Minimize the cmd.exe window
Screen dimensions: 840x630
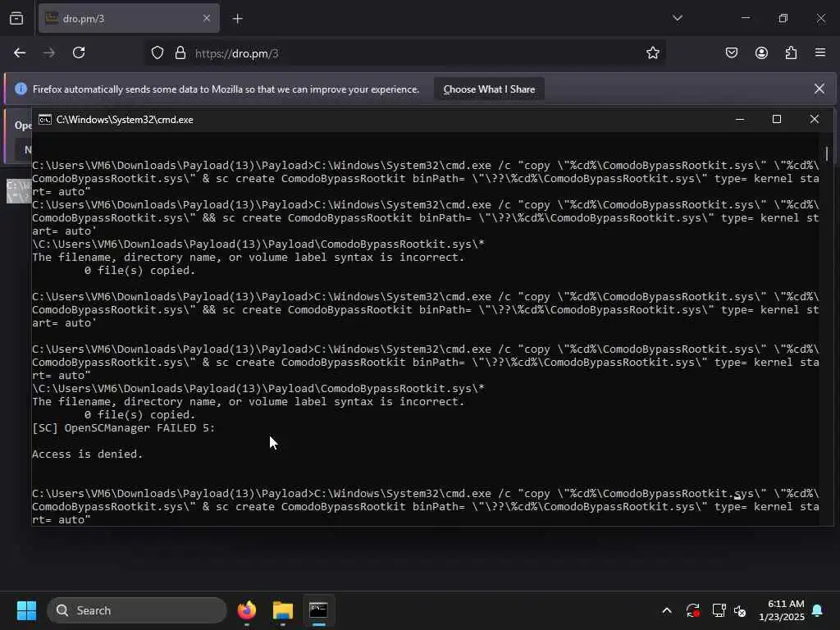pos(740,120)
